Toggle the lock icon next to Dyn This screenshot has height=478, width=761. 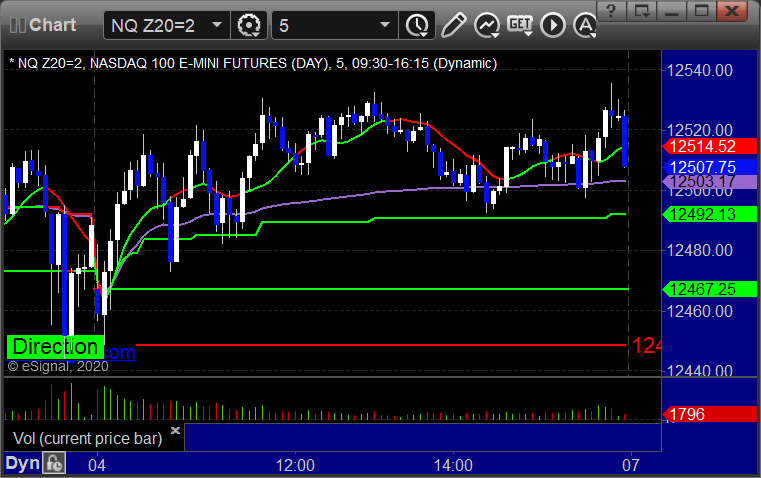tap(53, 463)
